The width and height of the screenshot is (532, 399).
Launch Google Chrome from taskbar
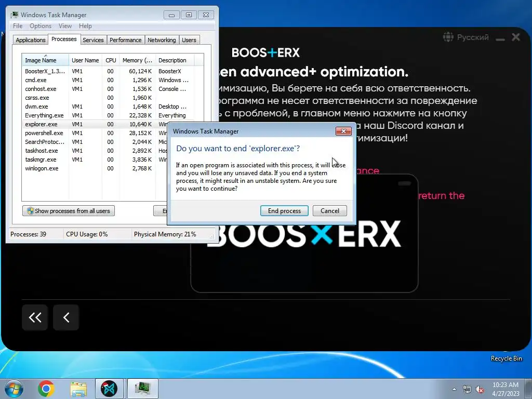pyautogui.click(x=46, y=389)
